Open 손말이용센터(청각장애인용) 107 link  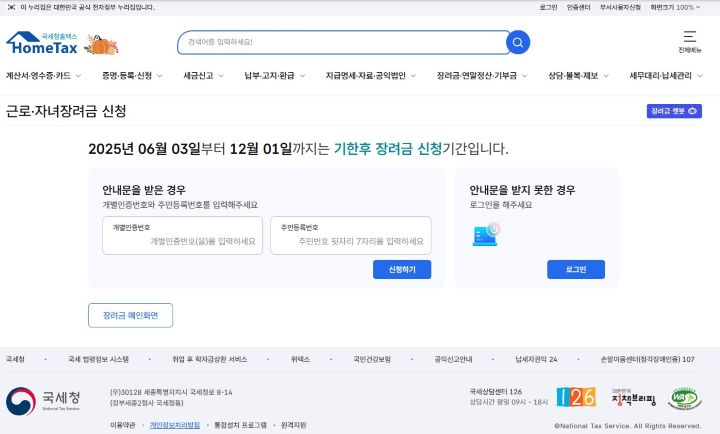click(x=647, y=359)
